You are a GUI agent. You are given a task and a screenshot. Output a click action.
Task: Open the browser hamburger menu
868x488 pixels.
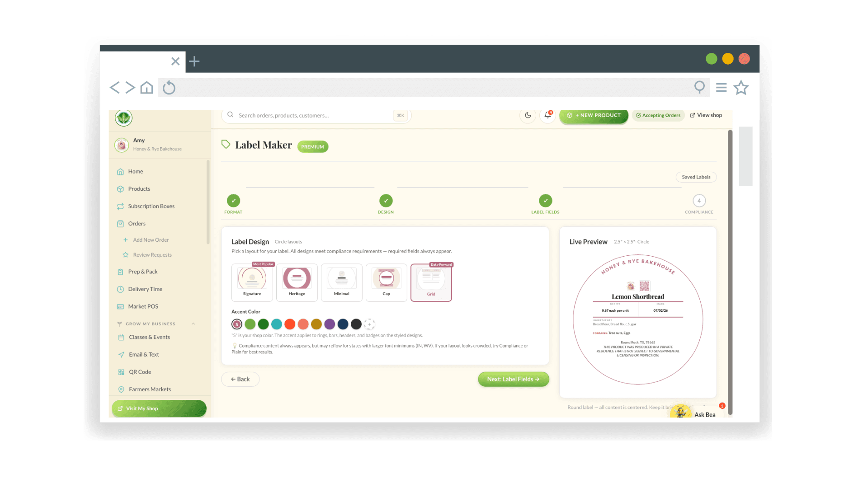click(722, 88)
